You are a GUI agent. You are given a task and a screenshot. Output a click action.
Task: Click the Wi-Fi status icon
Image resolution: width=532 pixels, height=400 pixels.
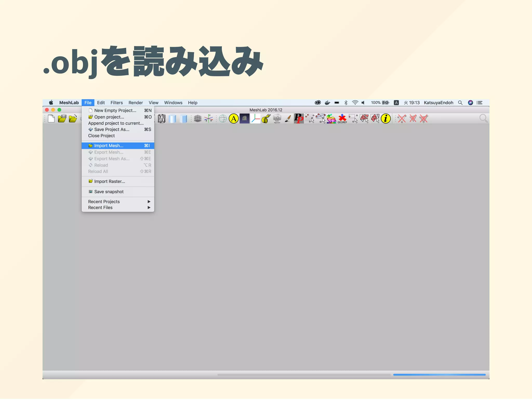point(355,103)
